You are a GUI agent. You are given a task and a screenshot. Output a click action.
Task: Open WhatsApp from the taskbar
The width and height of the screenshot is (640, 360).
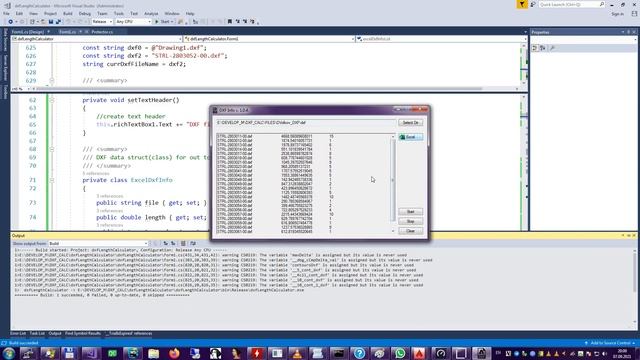pos(400,353)
